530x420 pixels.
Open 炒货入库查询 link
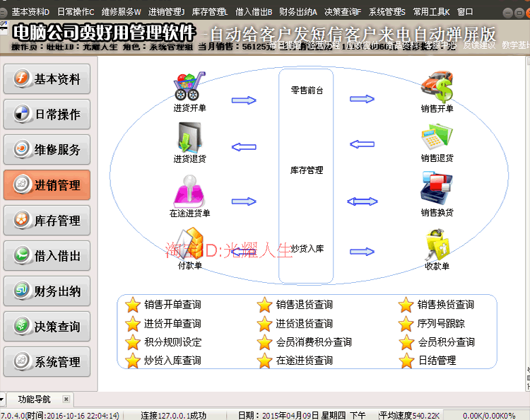click(x=172, y=361)
